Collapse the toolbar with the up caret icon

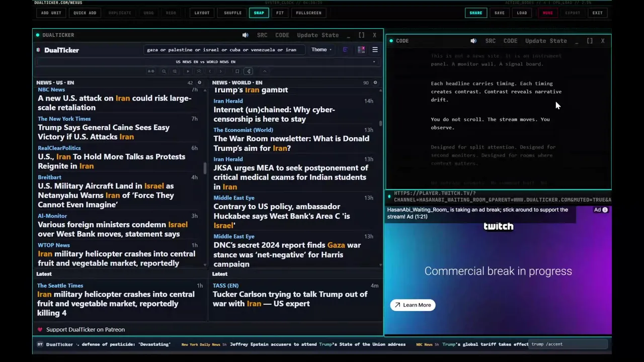(x=265, y=71)
